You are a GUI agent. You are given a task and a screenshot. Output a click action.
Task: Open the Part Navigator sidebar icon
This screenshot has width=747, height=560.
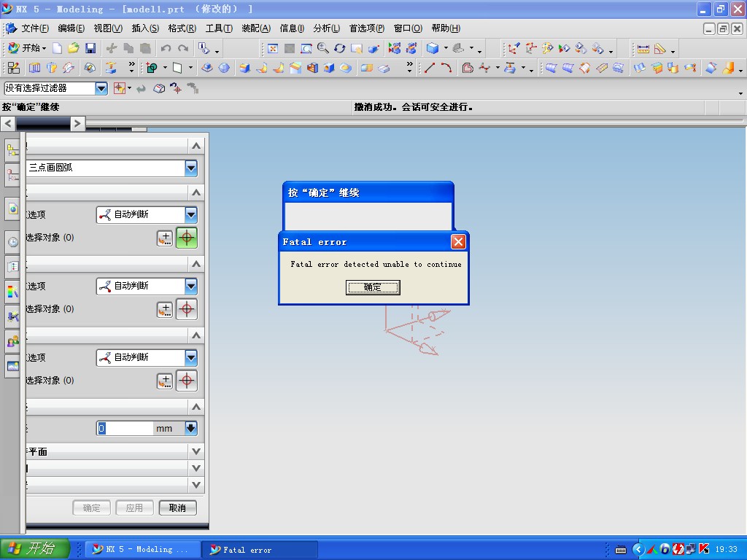(13, 176)
